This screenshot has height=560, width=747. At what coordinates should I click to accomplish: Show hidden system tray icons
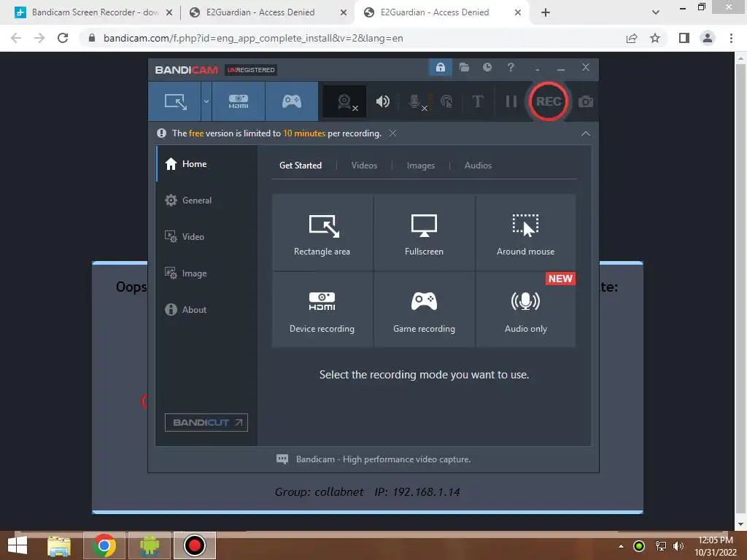pyautogui.click(x=621, y=546)
